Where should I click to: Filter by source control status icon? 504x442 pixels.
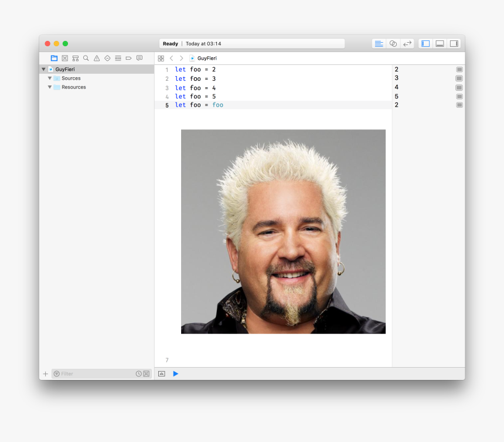[x=147, y=374]
